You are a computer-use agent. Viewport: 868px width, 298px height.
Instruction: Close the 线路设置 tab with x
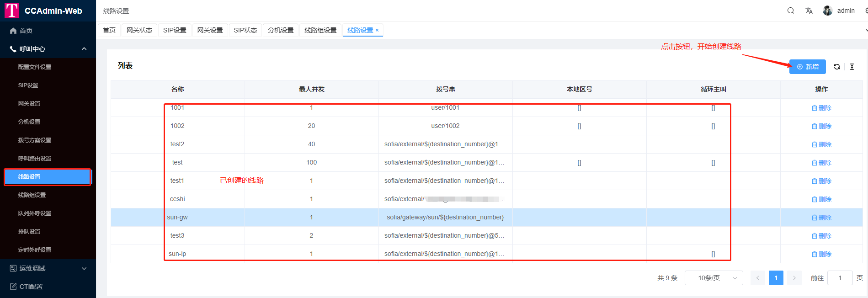coord(377,31)
